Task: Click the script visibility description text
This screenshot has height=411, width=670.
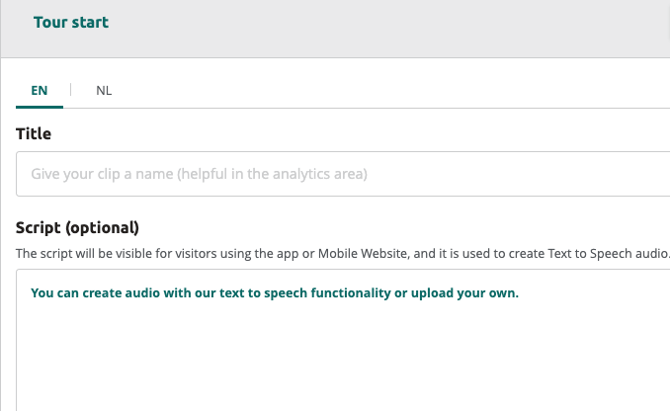Action: (300, 253)
